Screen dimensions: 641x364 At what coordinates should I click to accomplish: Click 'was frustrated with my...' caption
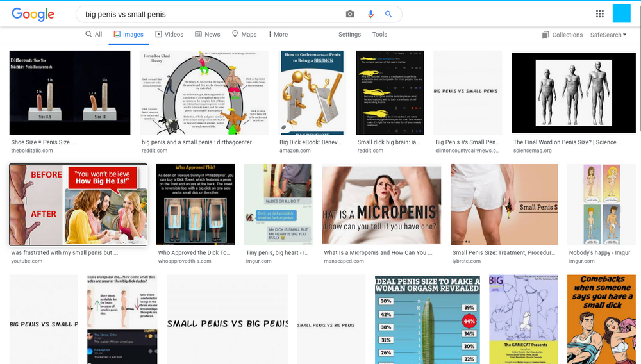(x=65, y=253)
